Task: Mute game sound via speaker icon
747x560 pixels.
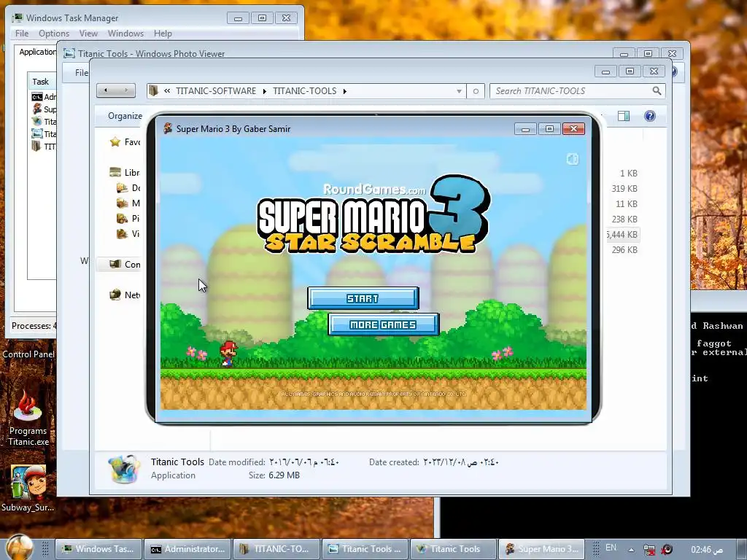Action: (572, 160)
